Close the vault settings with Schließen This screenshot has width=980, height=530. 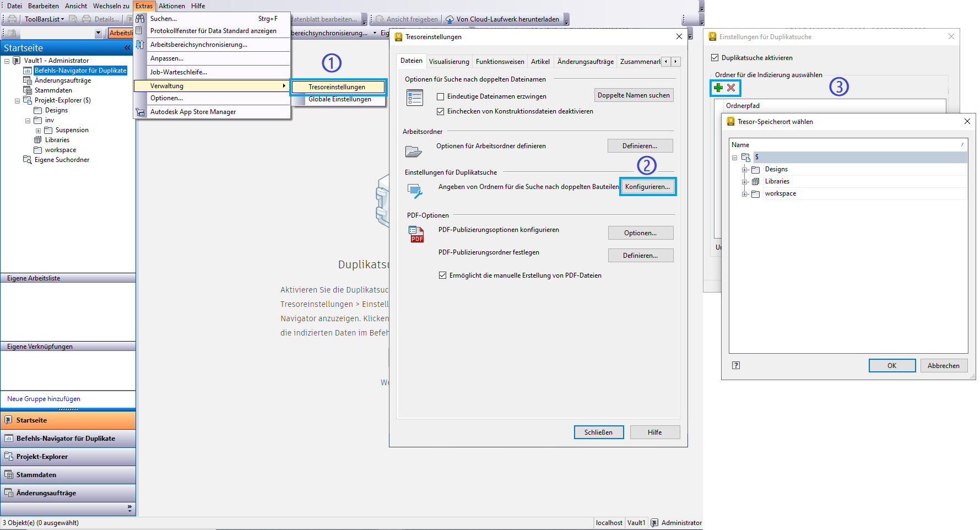(x=599, y=432)
